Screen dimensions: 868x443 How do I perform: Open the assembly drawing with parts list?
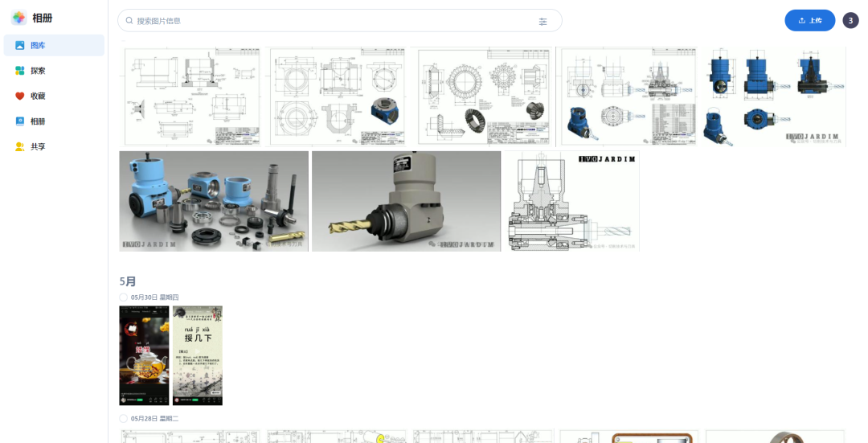click(x=628, y=97)
